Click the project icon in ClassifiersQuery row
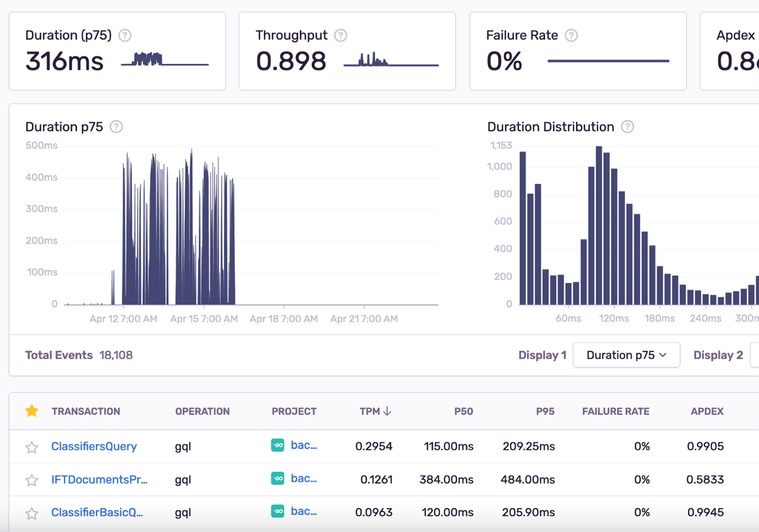759x532 pixels. click(278, 445)
